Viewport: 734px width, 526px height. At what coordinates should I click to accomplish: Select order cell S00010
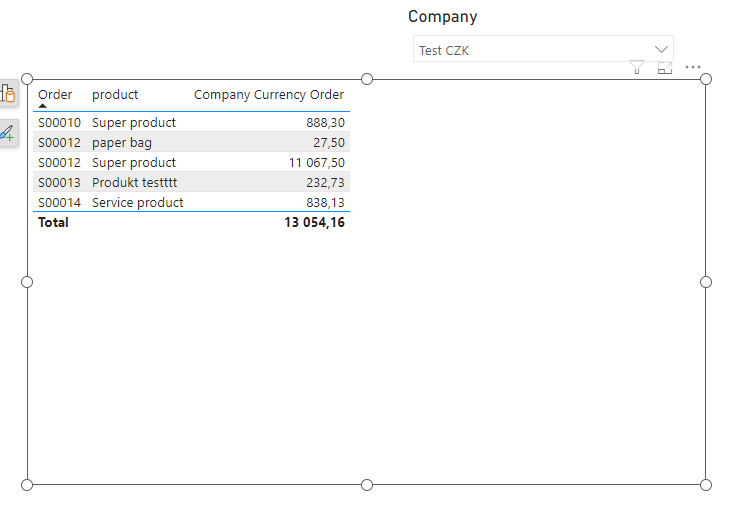[x=59, y=123]
